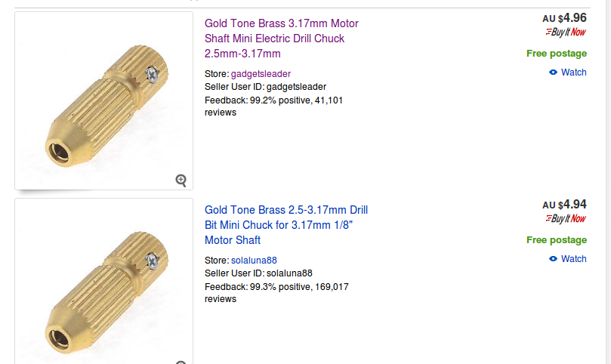611x364 pixels.
Task: Click Free postage under the $4.94 price
Action: [x=557, y=240]
